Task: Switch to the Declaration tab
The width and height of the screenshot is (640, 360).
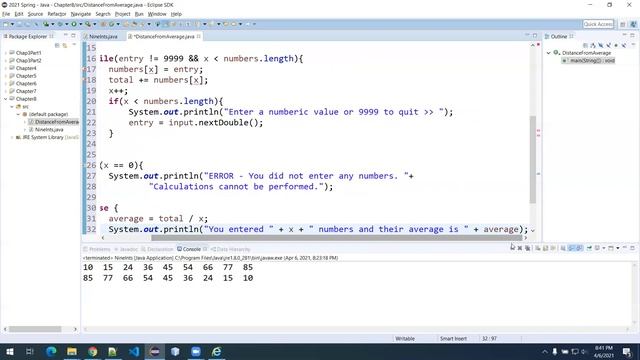Action: 157,249
